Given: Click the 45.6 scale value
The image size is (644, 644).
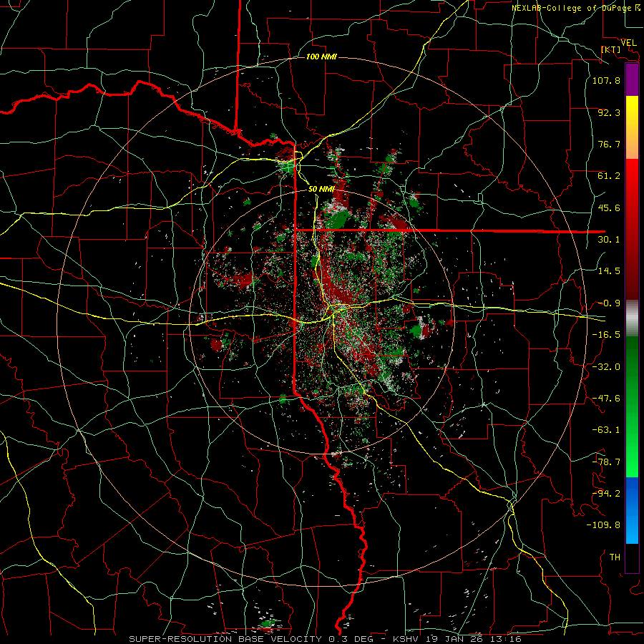Looking at the screenshot, I should (x=609, y=208).
